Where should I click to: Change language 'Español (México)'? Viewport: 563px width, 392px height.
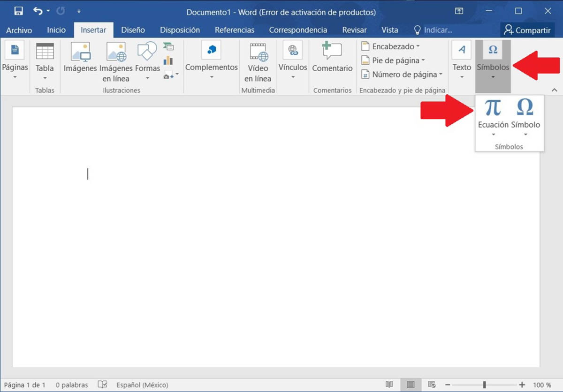coord(142,385)
